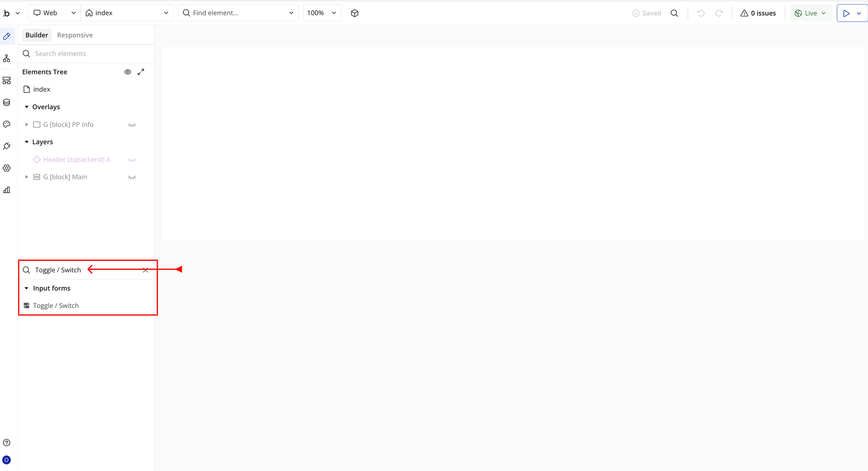Open the Plugins plug icon

coord(7,146)
